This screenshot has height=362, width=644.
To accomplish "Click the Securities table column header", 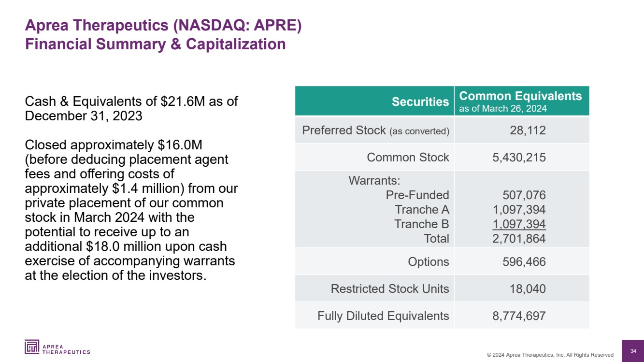I will pyautogui.click(x=420, y=101).
